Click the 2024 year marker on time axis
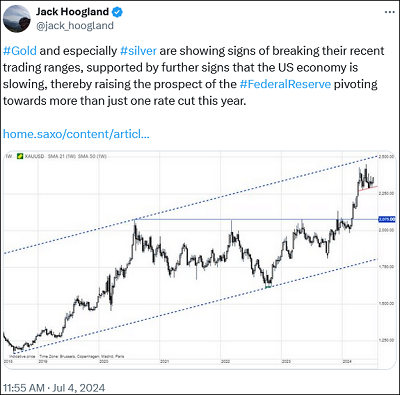The image size is (400, 395). (x=347, y=361)
